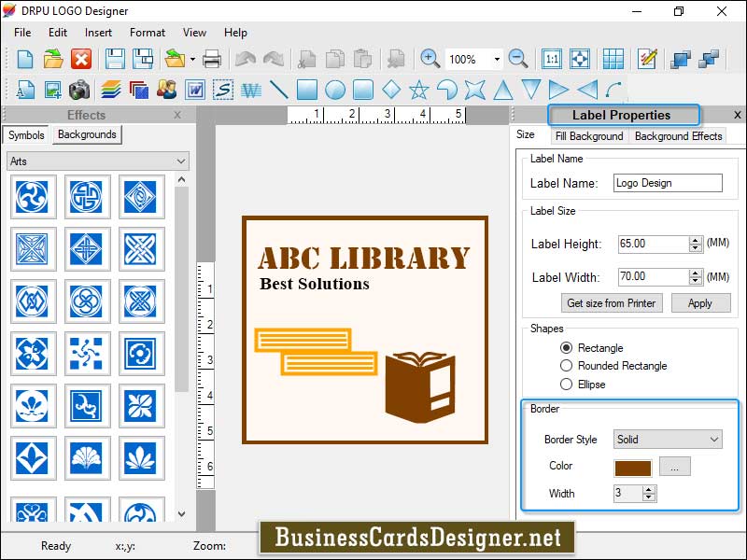Open the Border Style dropdown
Image resolution: width=747 pixels, height=560 pixels.
click(668, 439)
